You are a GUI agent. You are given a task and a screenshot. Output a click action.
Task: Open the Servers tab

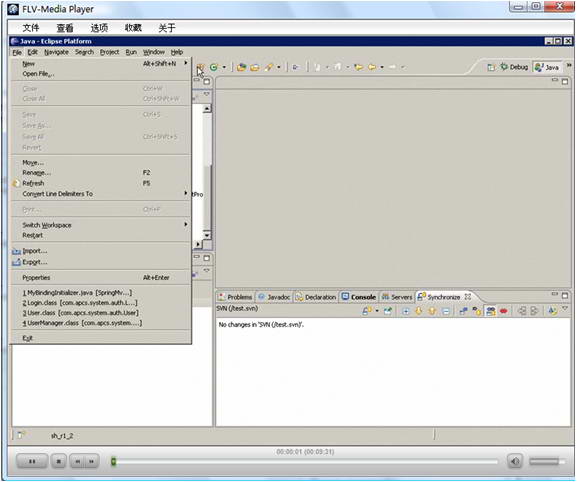tap(397, 297)
